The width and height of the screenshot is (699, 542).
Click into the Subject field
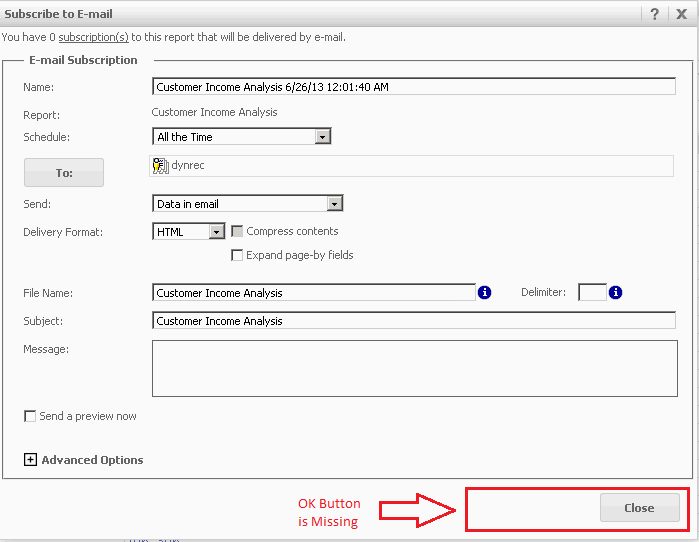click(414, 321)
